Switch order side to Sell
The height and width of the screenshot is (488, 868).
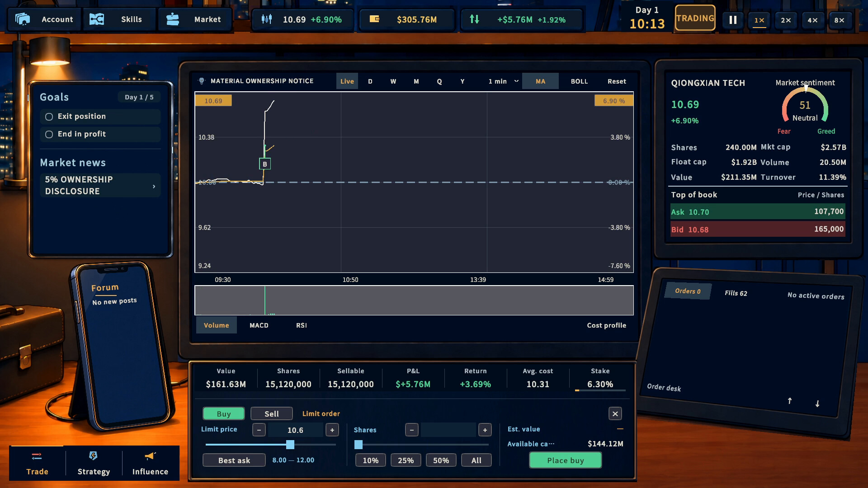click(272, 413)
